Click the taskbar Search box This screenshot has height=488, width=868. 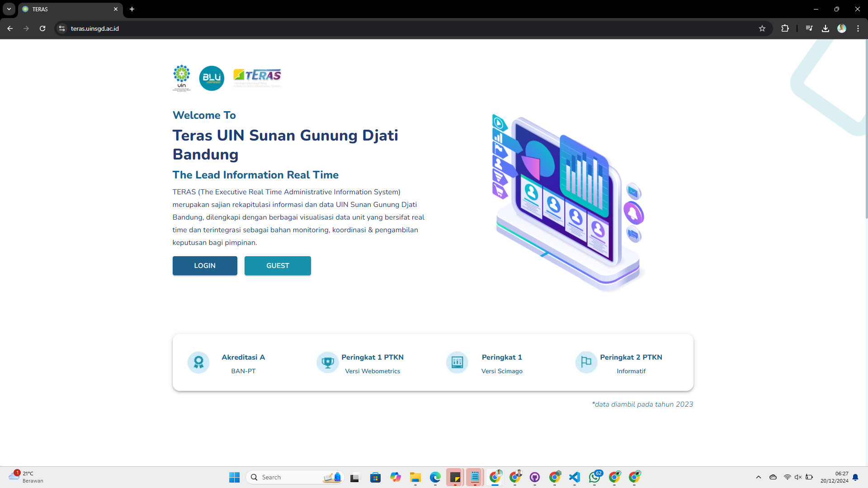tap(295, 477)
